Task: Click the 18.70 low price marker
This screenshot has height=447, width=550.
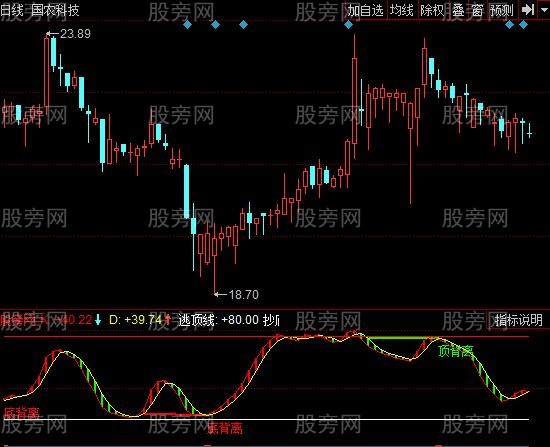Action: 243,294
